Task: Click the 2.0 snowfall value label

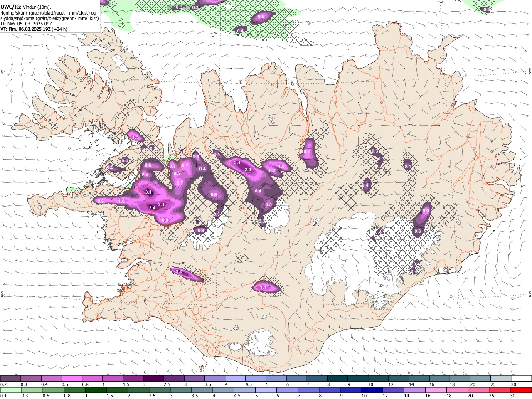Action: point(248,170)
